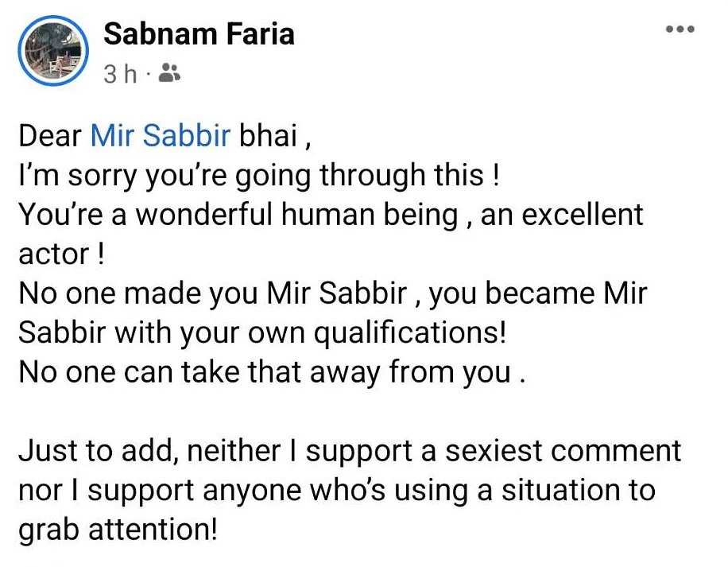
Task: Click 'No one can take that away' sentence
Action: pos(272,373)
